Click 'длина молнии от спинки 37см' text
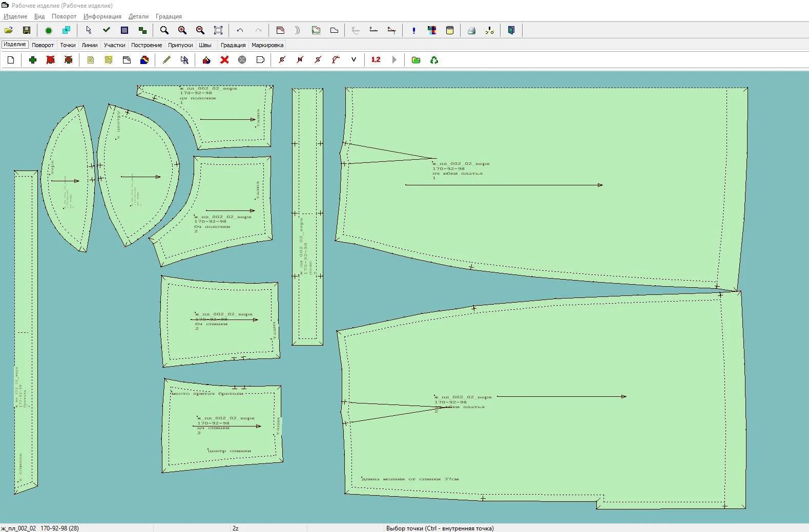This screenshot has height=532, width=809. coord(410,479)
